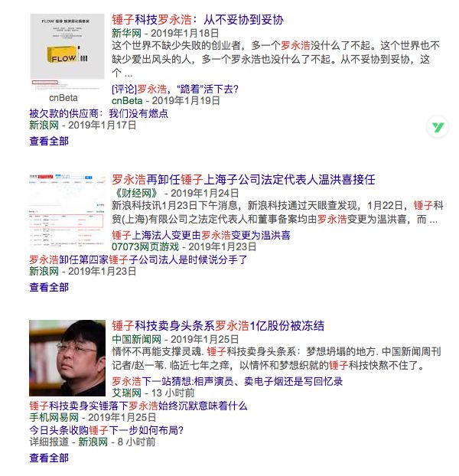Open article 锤子上海法人变更由罗永浩变更为温洪喜

[x=201, y=235]
